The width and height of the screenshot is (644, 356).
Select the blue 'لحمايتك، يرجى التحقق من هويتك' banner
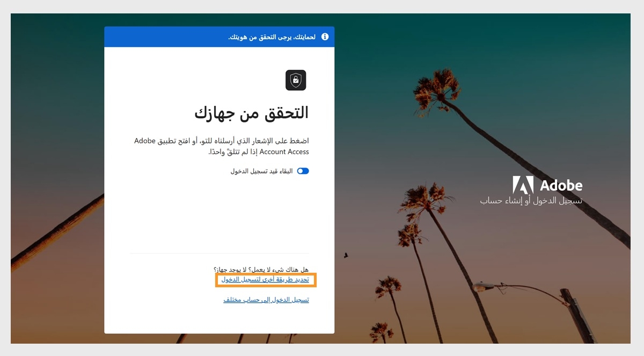coord(220,37)
